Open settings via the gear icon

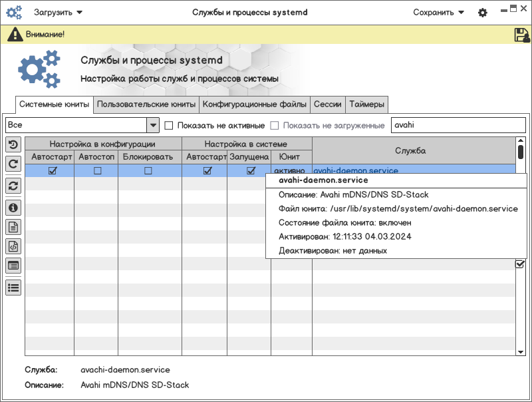(483, 13)
